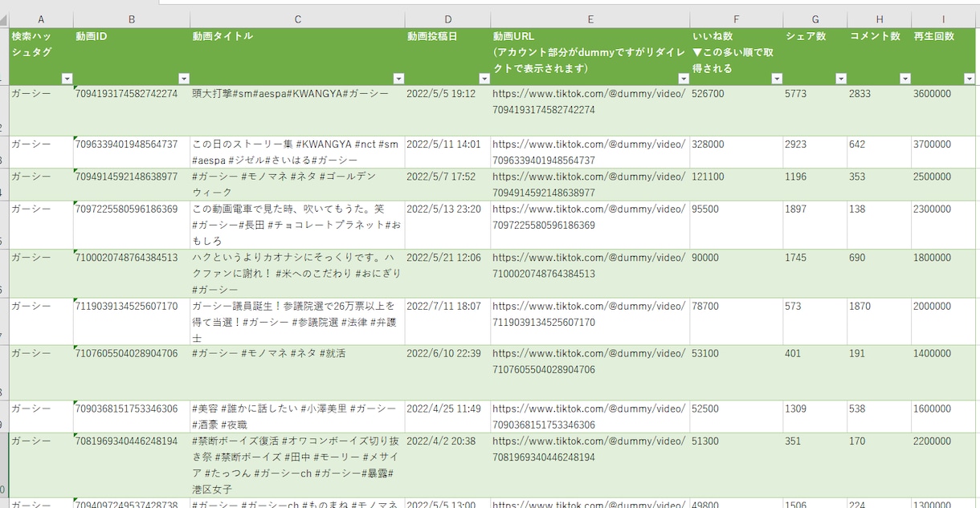
Task: Select likes cell 328000
Action: click(x=737, y=152)
